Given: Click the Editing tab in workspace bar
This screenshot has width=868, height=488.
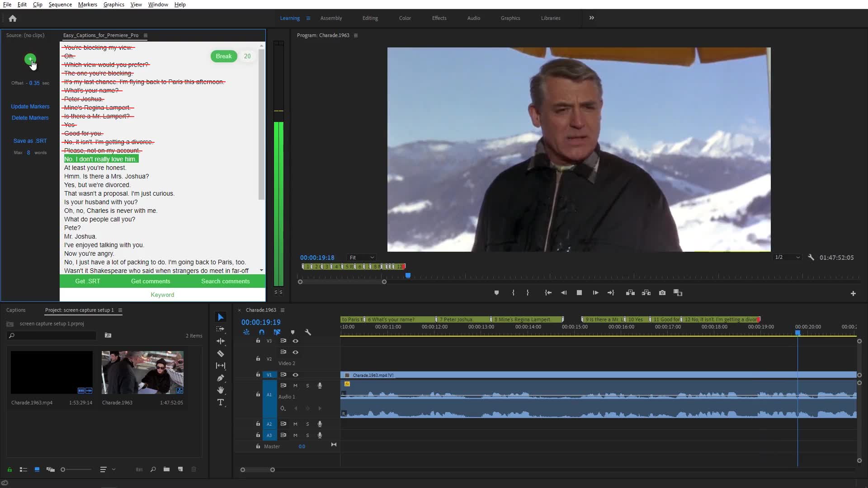Looking at the screenshot, I should point(370,18).
